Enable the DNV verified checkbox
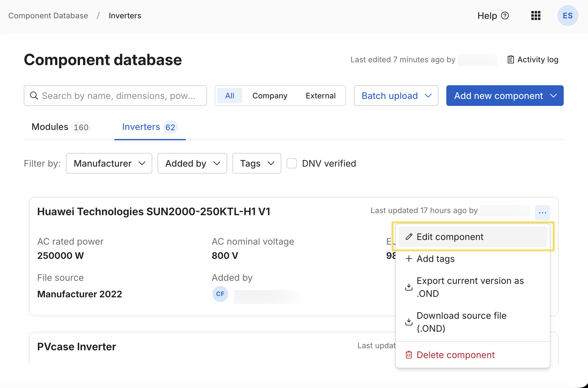The height and width of the screenshot is (388, 588). click(x=292, y=163)
